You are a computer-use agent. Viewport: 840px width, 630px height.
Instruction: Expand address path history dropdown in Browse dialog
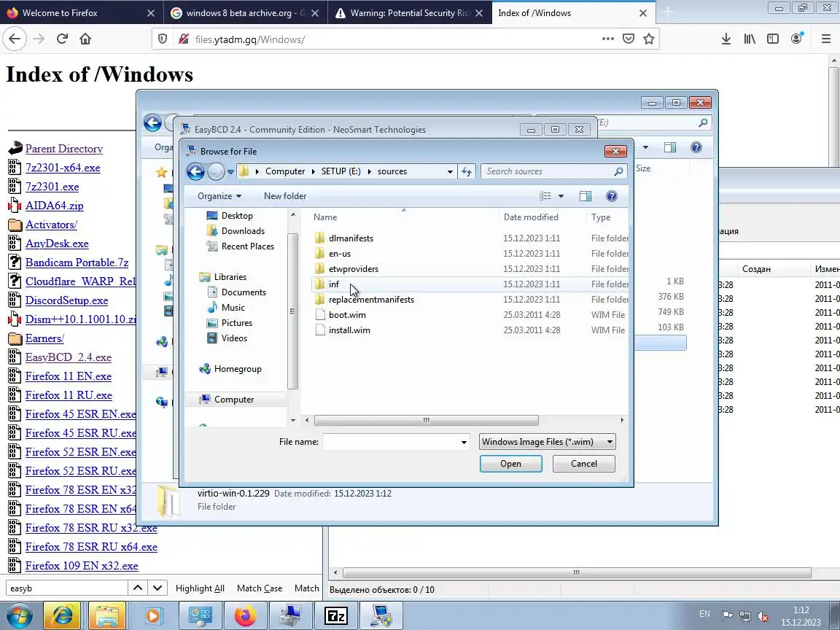tap(450, 171)
